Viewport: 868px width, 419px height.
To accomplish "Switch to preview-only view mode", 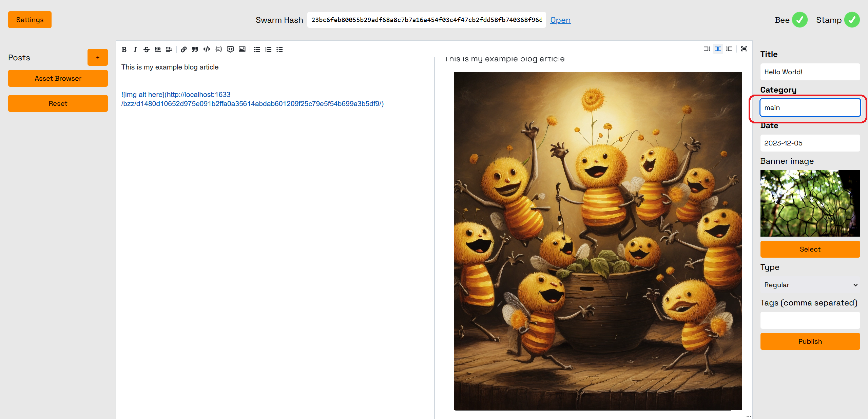I will pyautogui.click(x=729, y=49).
